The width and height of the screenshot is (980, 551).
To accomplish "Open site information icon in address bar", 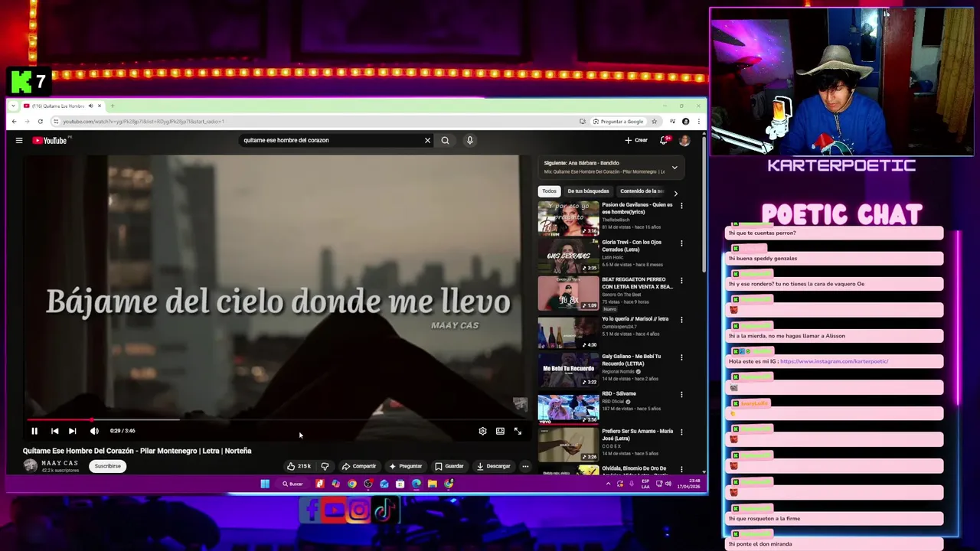I will [x=55, y=122].
